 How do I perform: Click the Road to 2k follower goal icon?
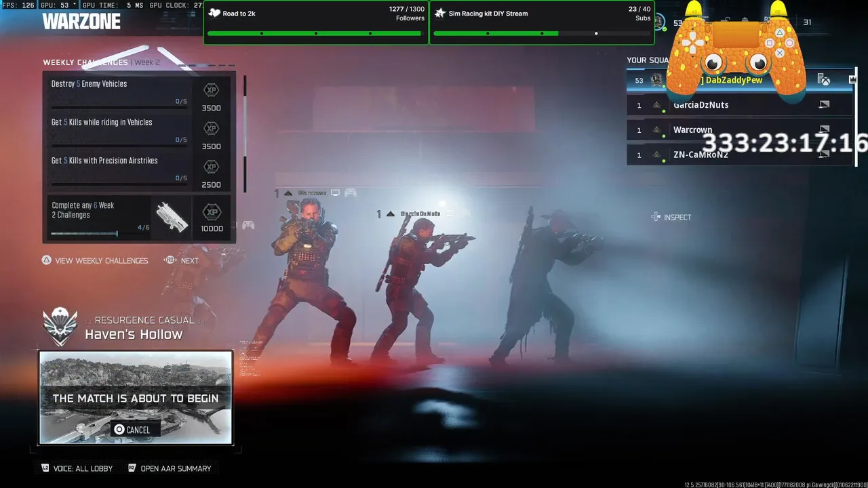point(214,13)
